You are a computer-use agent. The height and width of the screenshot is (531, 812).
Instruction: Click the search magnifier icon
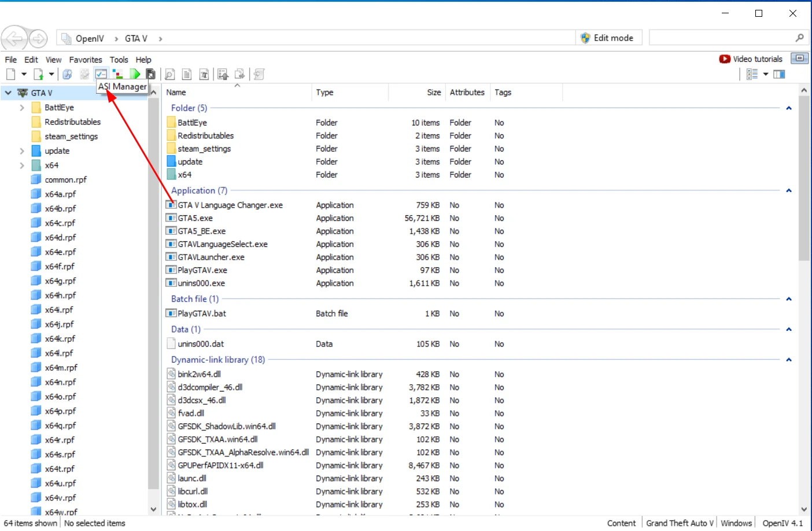(800, 38)
